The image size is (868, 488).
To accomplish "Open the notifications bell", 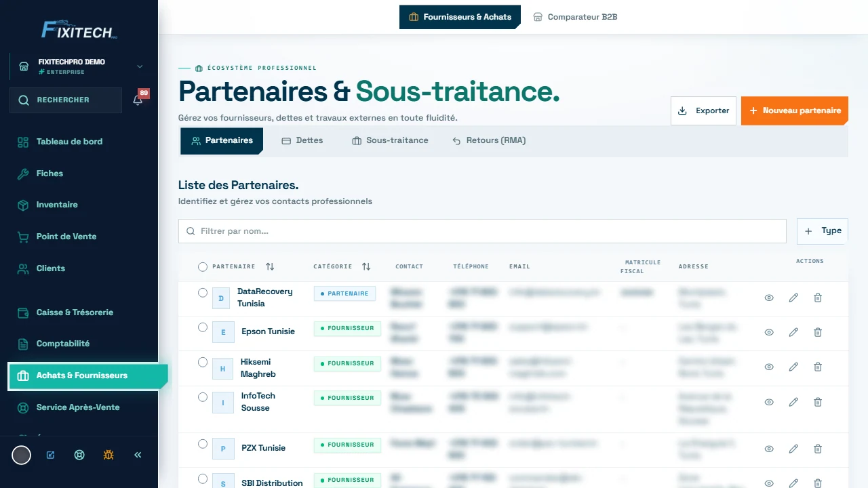I will point(138,100).
